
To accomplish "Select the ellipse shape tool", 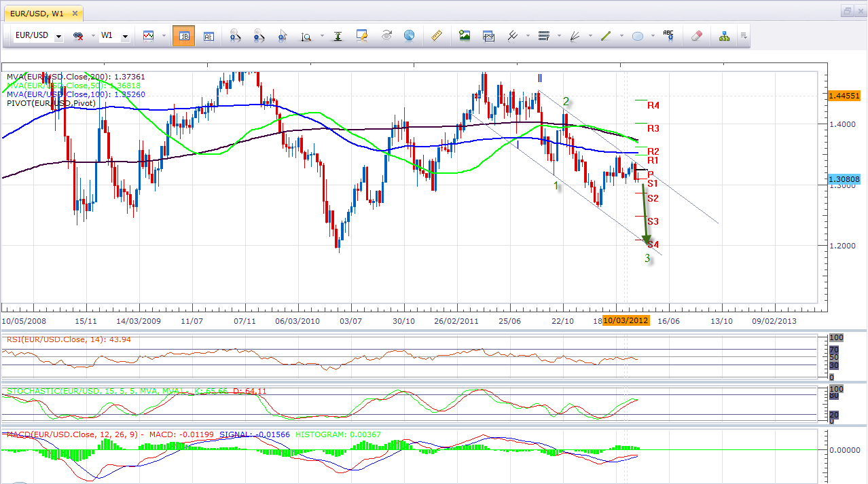I will pos(638,36).
